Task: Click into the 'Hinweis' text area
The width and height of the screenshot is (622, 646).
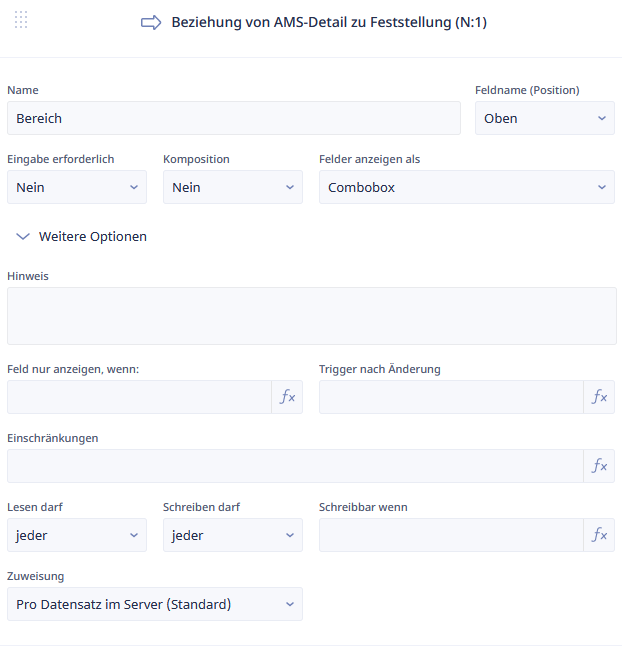Action: [x=311, y=316]
